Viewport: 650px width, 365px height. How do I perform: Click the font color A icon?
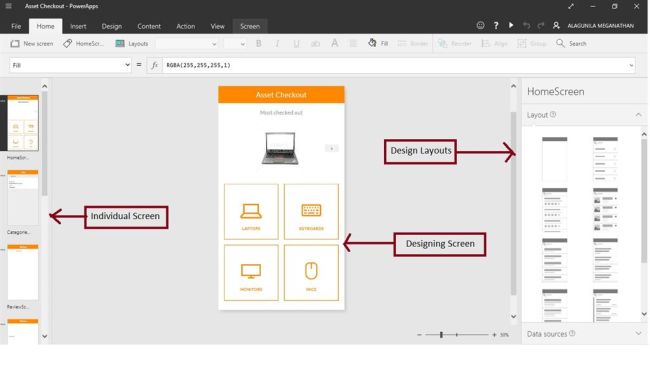(x=335, y=43)
